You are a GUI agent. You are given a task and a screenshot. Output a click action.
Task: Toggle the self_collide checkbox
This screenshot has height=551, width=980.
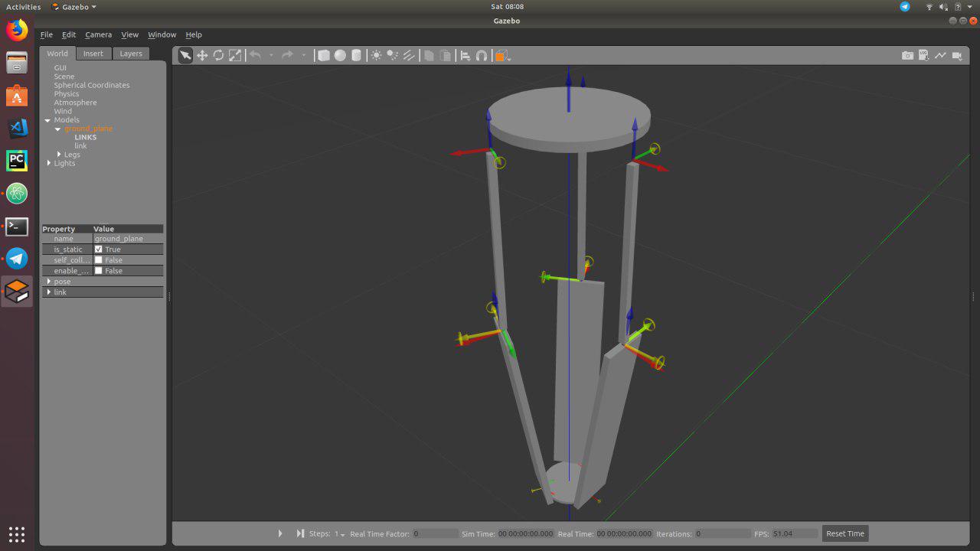98,260
